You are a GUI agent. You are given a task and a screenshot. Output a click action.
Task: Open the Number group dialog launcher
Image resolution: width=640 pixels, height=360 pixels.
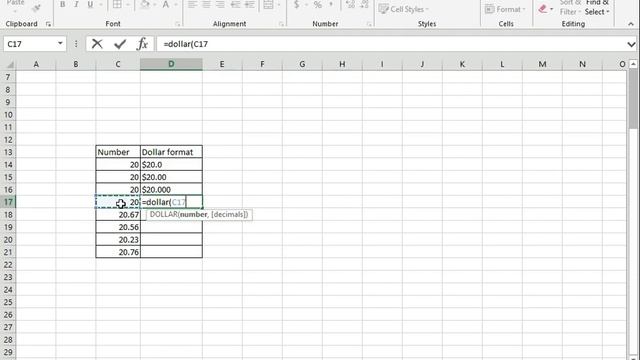tap(369, 24)
